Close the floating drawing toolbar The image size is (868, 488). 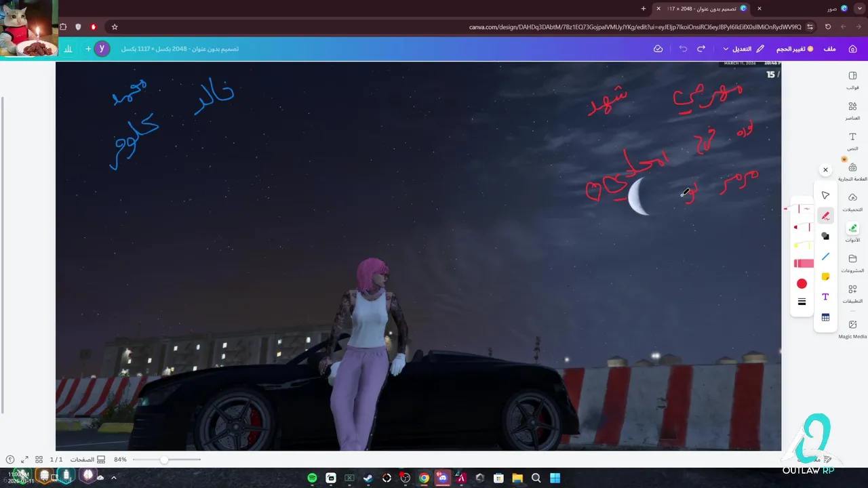pyautogui.click(x=825, y=169)
